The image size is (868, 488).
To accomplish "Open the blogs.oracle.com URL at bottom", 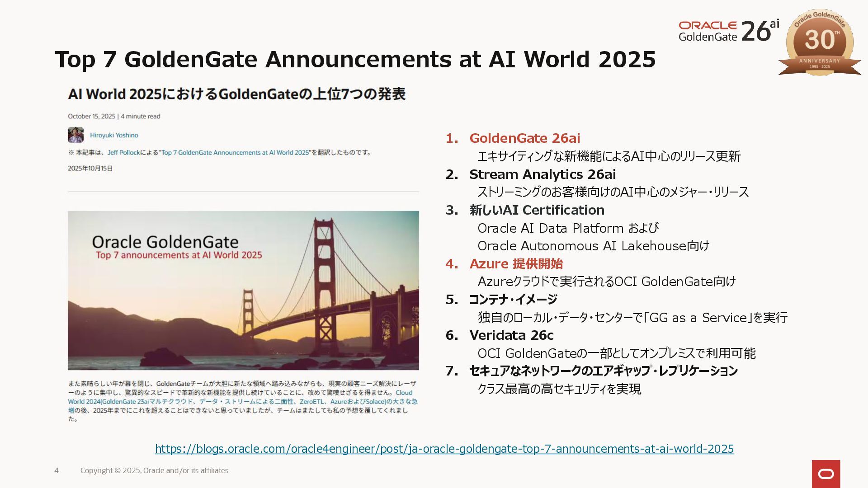I will tap(444, 449).
